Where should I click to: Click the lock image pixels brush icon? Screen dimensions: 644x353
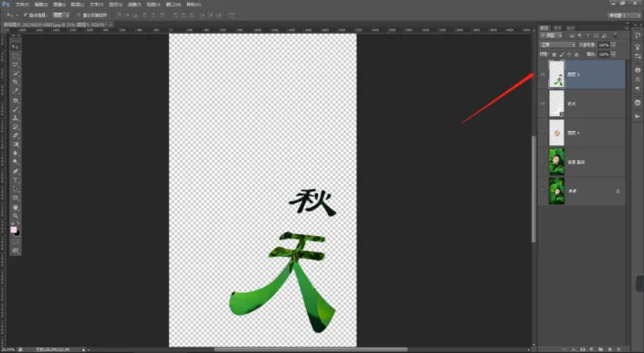coord(562,54)
